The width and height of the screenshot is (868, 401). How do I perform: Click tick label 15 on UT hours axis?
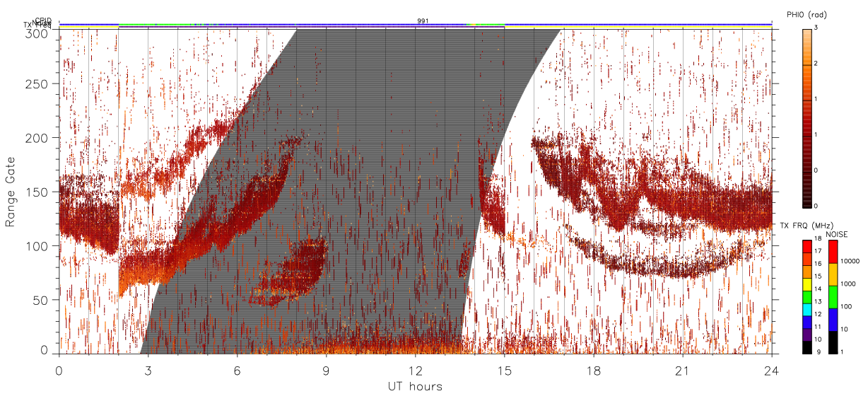[504, 370]
